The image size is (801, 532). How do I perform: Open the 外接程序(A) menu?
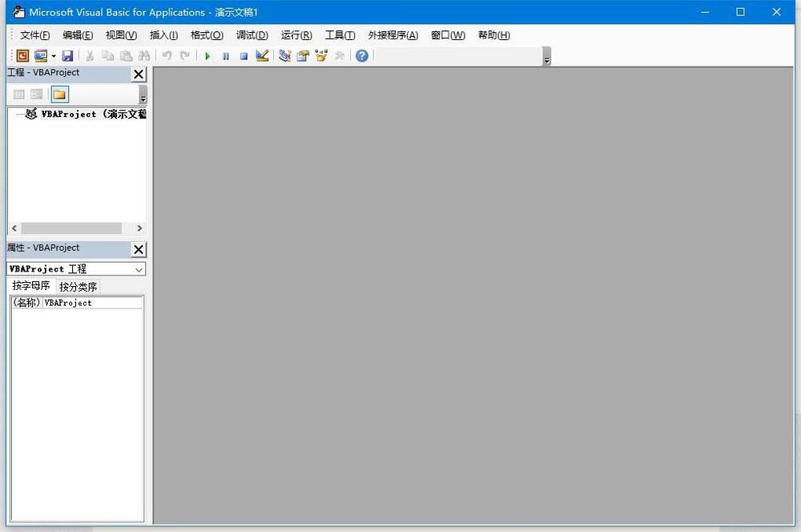click(x=392, y=35)
